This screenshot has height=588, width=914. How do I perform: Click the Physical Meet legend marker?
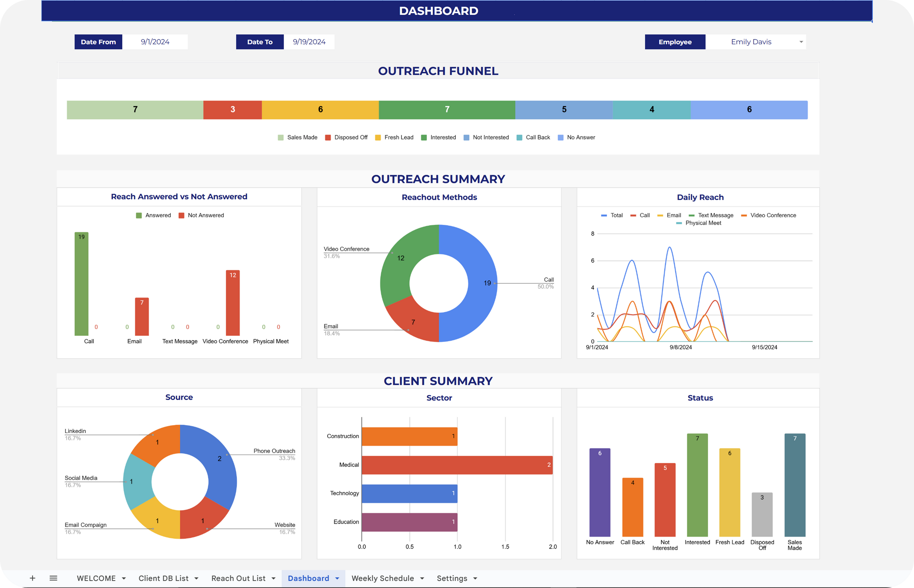tap(679, 223)
